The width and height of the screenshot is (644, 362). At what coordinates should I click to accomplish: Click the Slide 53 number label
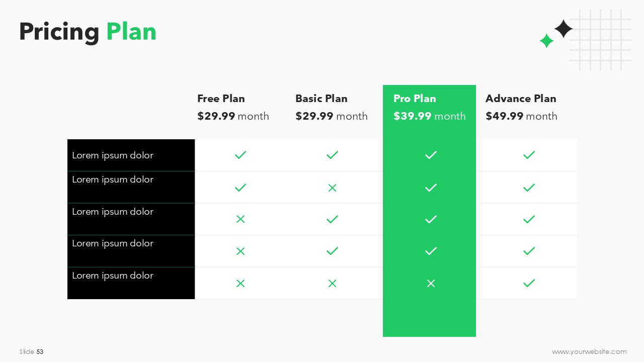tap(32, 352)
